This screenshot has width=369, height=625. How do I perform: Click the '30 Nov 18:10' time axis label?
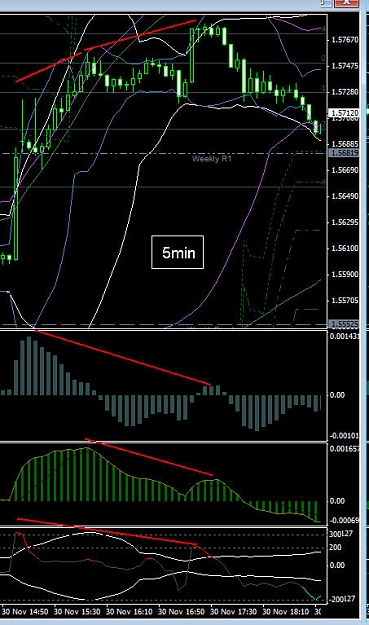pyautogui.click(x=286, y=611)
